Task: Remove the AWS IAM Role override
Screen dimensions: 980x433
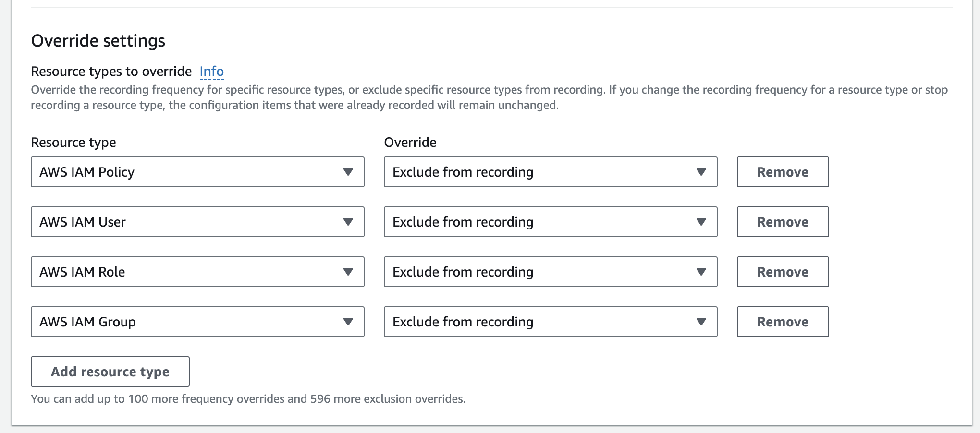Action: click(783, 272)
